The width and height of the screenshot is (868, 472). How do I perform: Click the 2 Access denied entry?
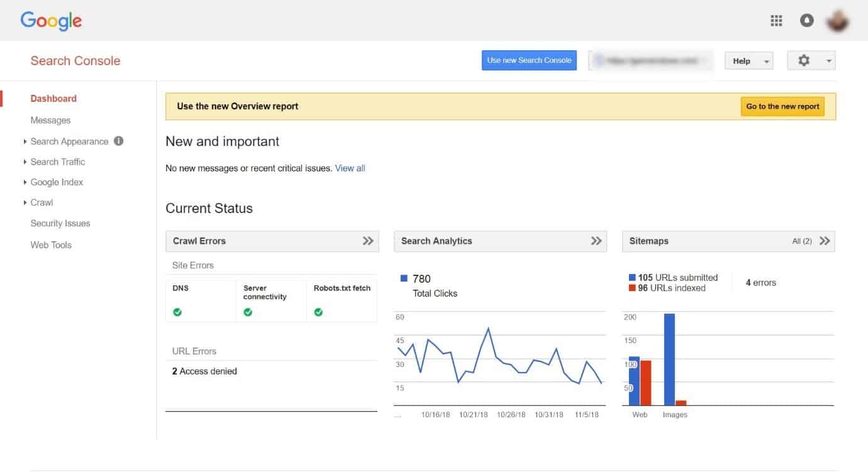(x=204, y=371)
